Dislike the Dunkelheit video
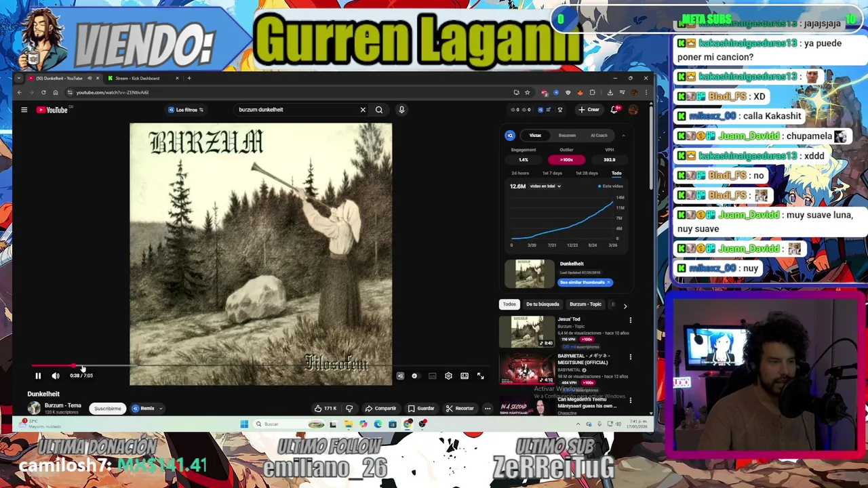This screenshot has height=488, width=868. [349, 408]
